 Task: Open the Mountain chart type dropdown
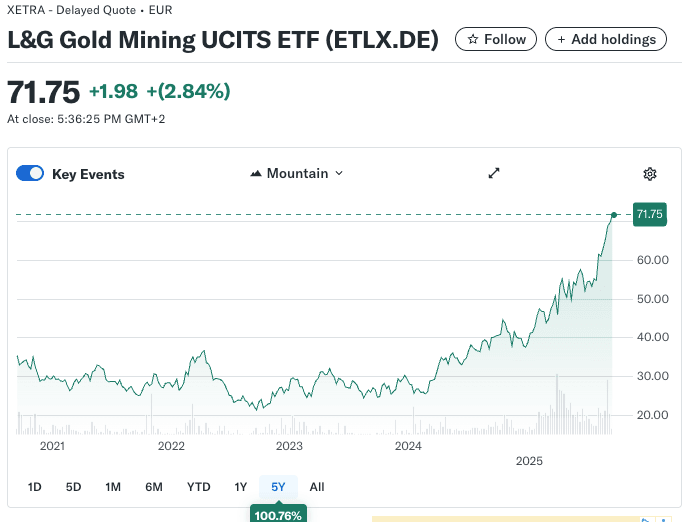[x=296, y=173]
